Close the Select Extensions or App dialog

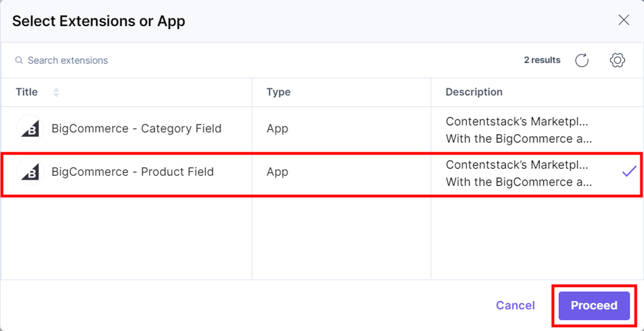624,20
